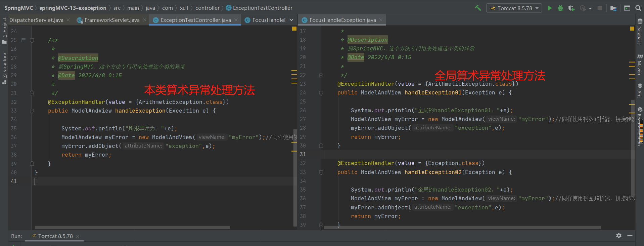This screenshot has height=246, width=644.
Task: Close the DispatcherServlet.java tab
Action: click(x=68, y=20)
